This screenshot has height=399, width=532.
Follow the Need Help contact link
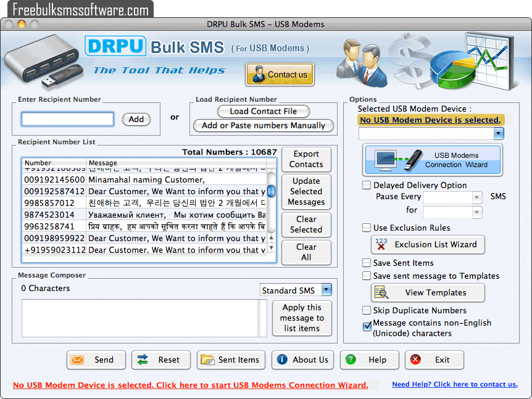[x=455, y=384]
